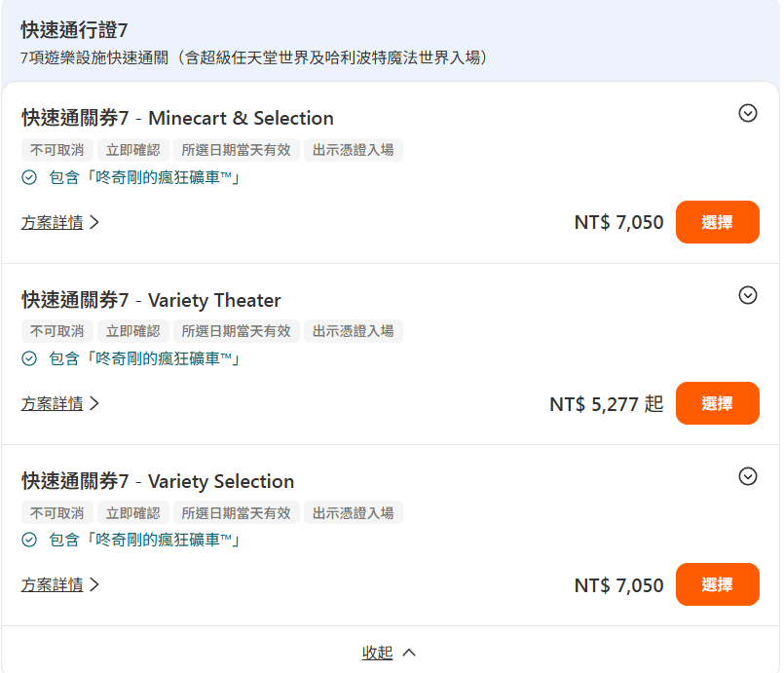Select the Variety Theater NT$ 5,277 plan
784x673 pixels.
[717, 403]
